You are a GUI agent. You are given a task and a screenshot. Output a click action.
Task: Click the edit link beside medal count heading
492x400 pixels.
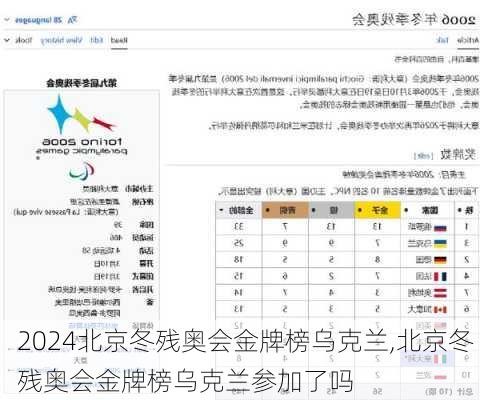(x=423, y=156)
